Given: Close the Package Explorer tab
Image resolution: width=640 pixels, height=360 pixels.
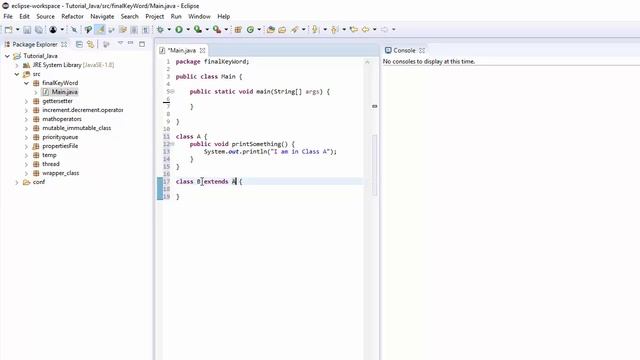Looking at the screenshot, I should tap(64, 44).
